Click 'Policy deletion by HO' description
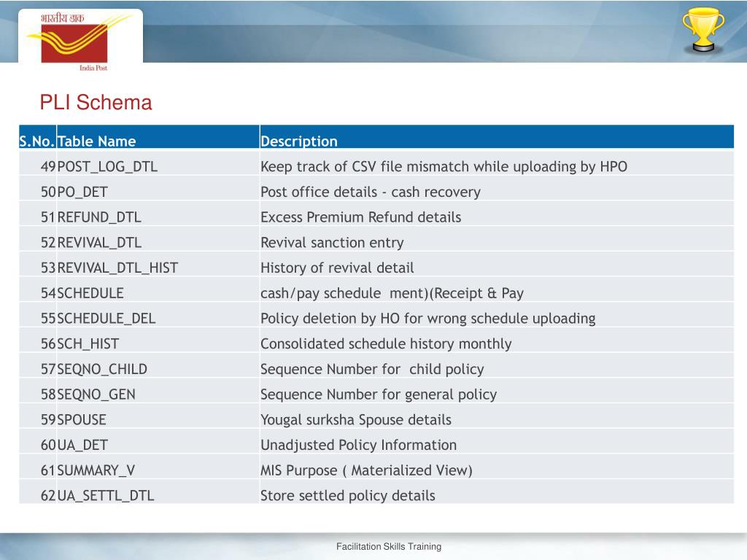747x560 pixels. coord(427,318)
